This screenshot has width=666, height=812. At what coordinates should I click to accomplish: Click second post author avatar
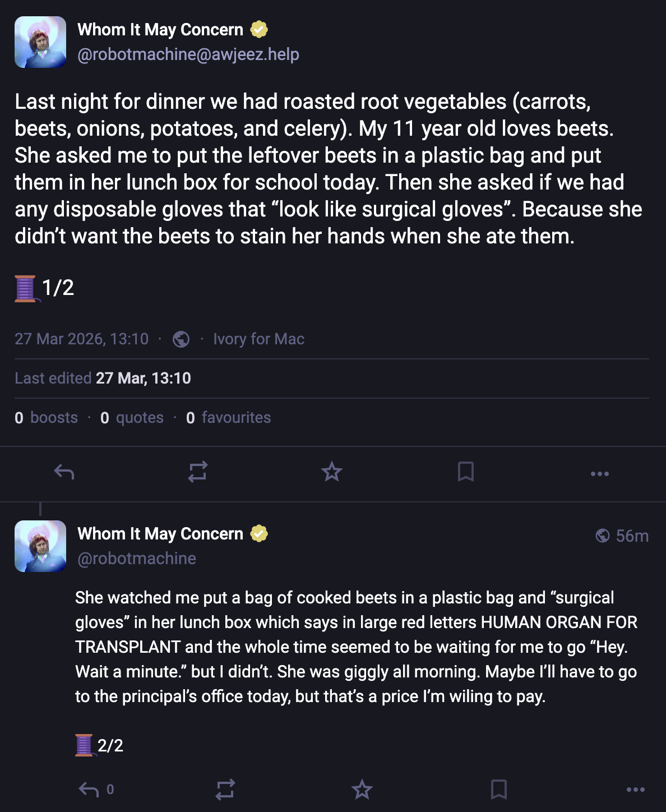[40, 546]
